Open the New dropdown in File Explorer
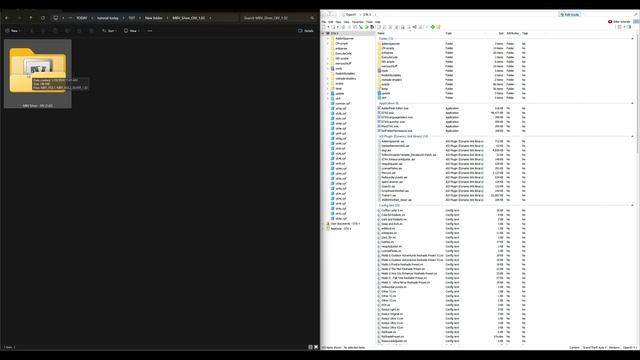640x360 pixels. pyautogui.click(x=12, y=31)
